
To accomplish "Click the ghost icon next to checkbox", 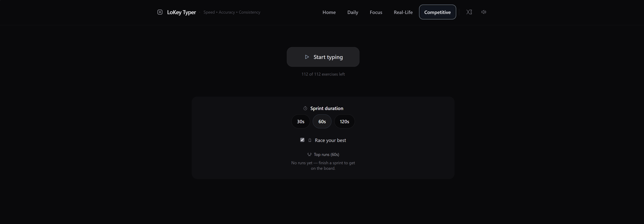I will point(310,140).
